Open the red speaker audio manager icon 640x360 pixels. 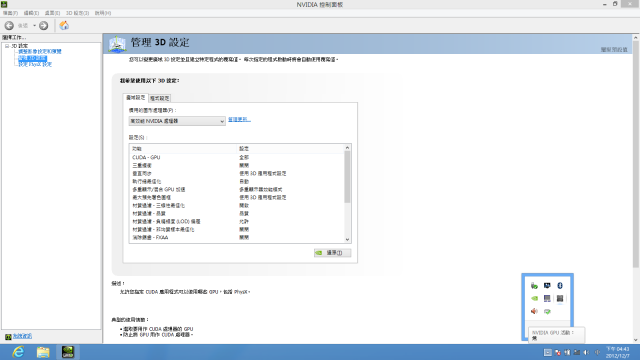pyautogui.click(x=534, y=311)
